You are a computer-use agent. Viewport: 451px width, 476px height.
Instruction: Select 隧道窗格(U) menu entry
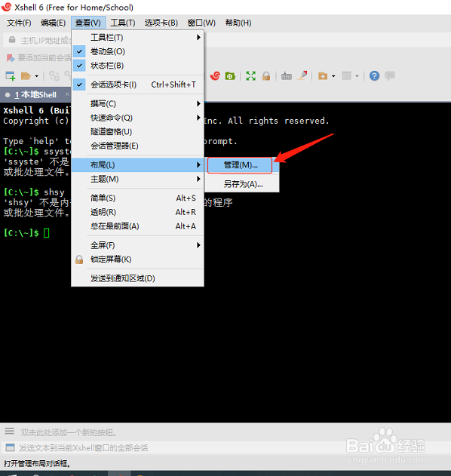pyautogui.click(x=137, y=132)
